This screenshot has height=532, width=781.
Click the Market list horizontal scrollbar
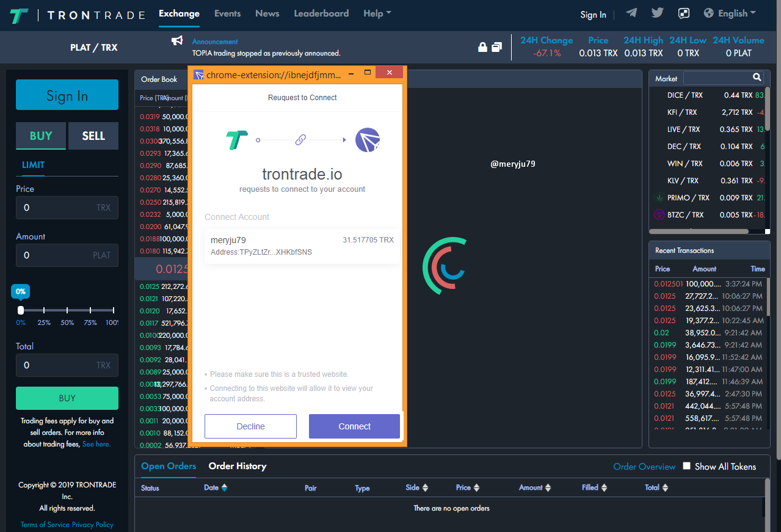coord(699,231)
